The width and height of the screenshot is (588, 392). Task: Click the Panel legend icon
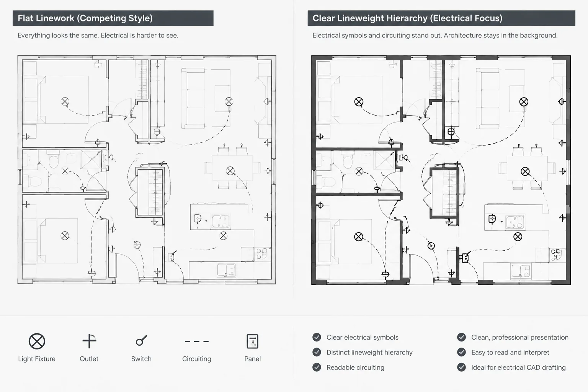tap(253, 341)
